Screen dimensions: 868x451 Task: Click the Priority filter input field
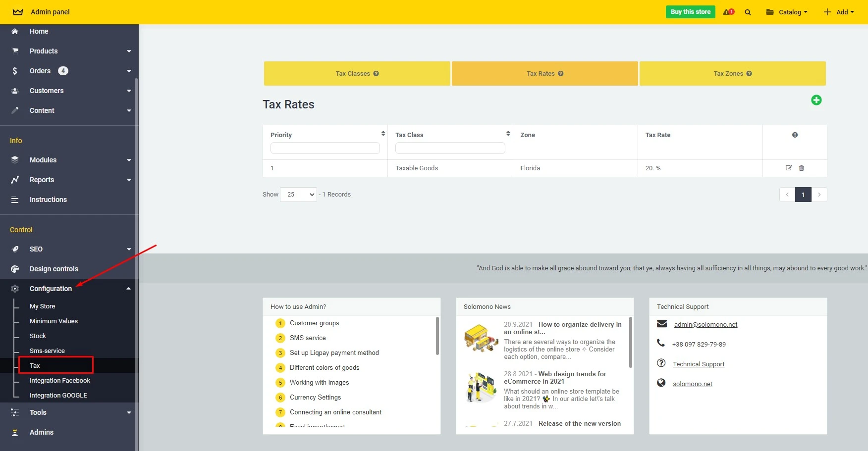325,148
